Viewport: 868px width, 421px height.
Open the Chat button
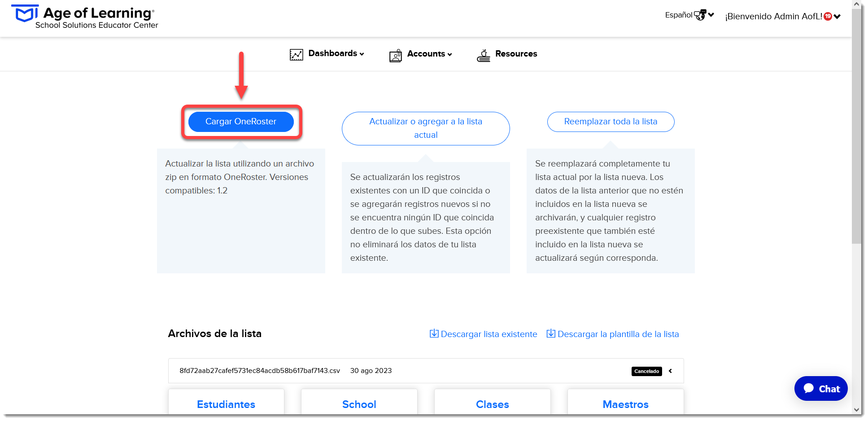click(x=821, y=389)
